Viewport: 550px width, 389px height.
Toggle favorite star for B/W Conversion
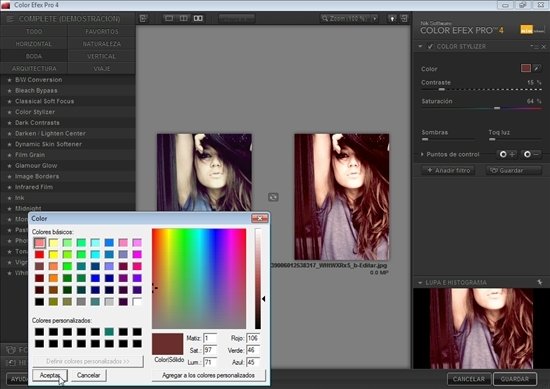pyautogui.click(x=9, y=80)
